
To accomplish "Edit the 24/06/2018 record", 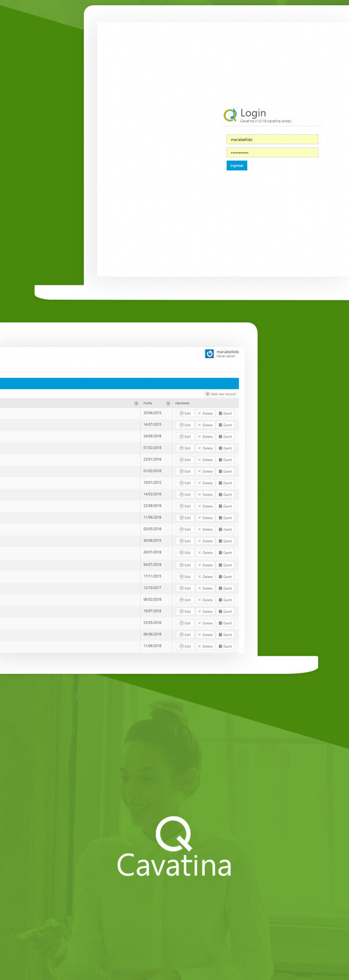I will point(185,437).
